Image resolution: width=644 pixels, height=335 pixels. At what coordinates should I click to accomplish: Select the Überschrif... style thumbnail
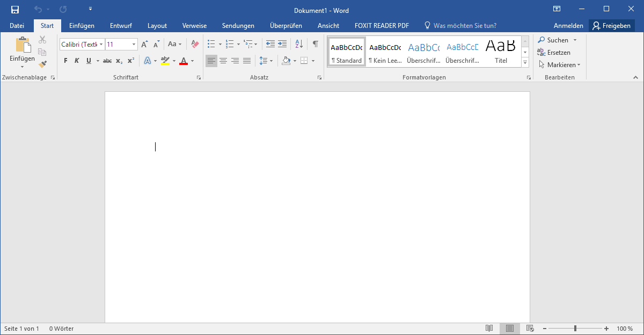tap(423, 51)
